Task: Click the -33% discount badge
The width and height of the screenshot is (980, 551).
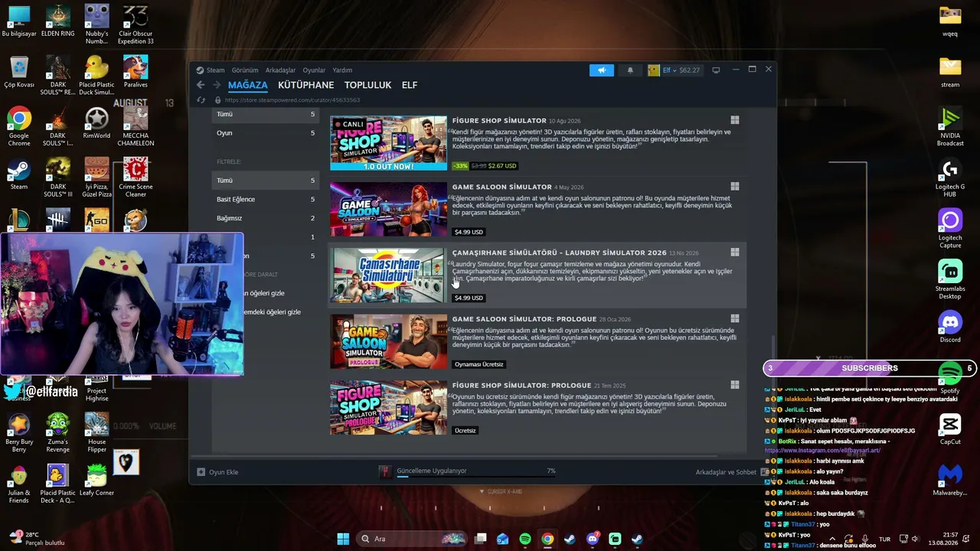Action: (x=460, y=165)
